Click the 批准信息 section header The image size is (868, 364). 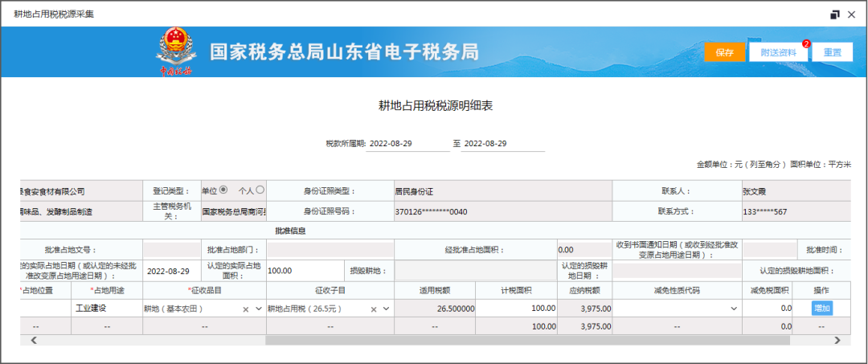coord(291,231)
